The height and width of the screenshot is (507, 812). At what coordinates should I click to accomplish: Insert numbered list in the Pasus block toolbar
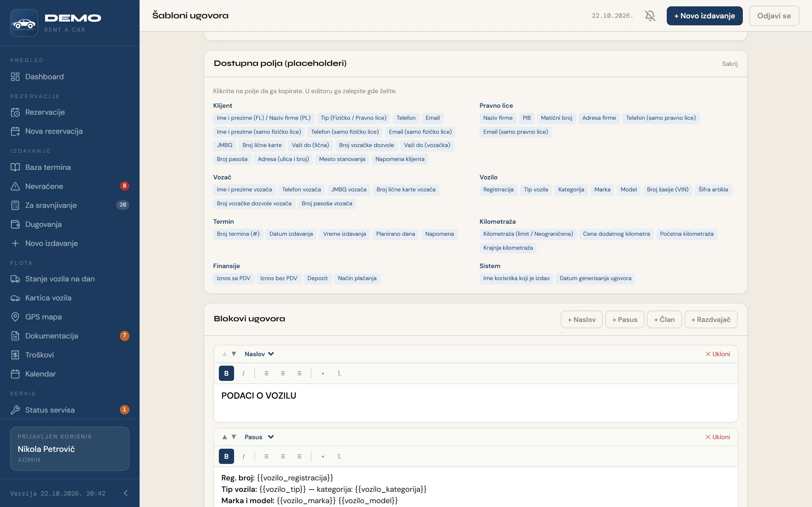[x=339, y=456]
